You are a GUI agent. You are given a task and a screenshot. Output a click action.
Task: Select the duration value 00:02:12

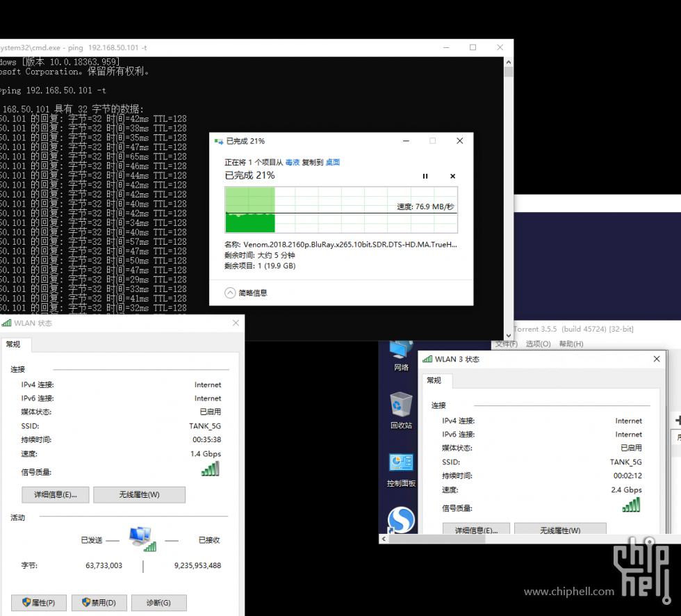point(627,476)
